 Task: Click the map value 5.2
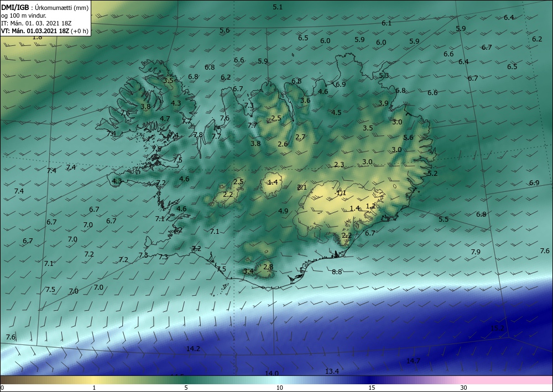[432, 173]
